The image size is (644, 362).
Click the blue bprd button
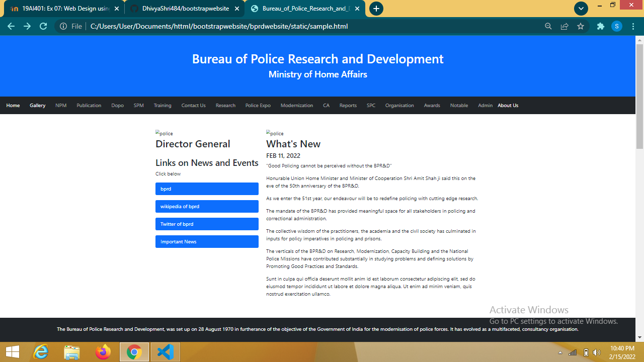pyautogui.click(x=207, y=189)
